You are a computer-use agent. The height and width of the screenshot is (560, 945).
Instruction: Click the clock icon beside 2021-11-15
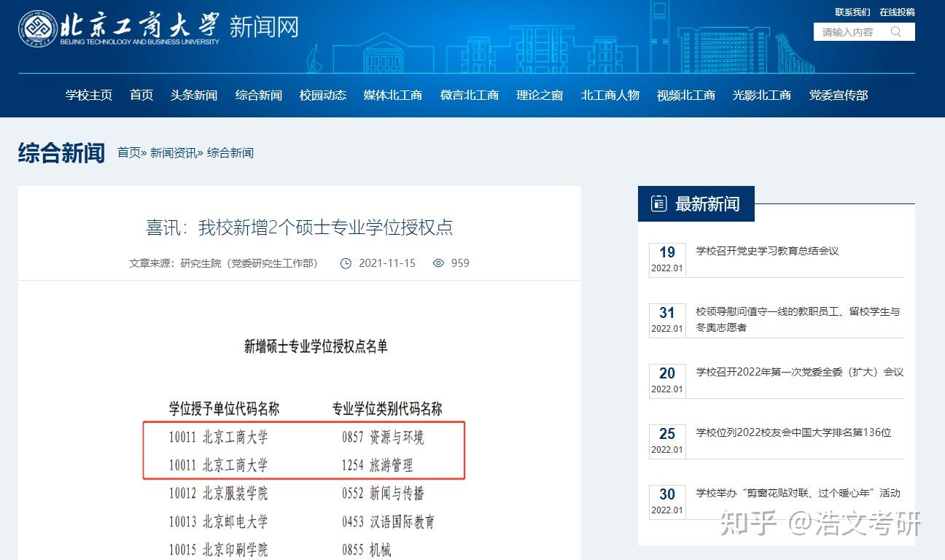[346, 263]
